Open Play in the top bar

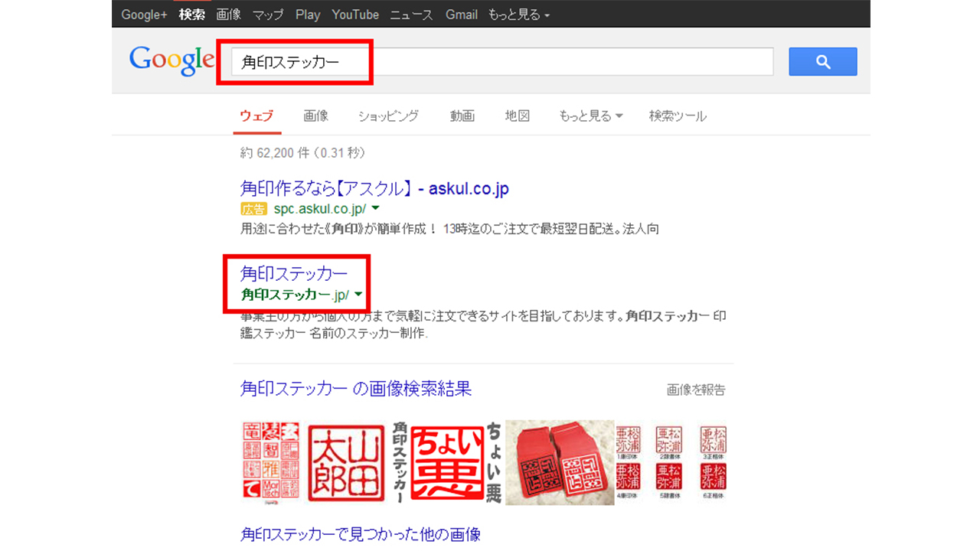pyautogui.click(x=308, y=15)
